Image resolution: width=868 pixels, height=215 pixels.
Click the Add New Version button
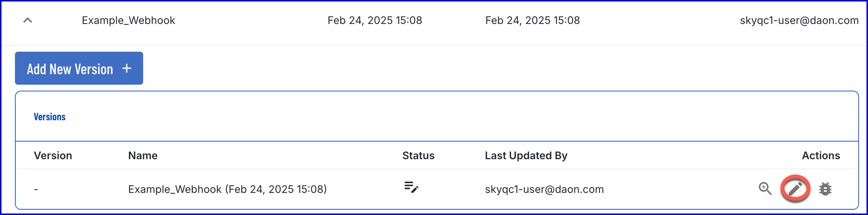pyautogui.click(x=79, y=68)
